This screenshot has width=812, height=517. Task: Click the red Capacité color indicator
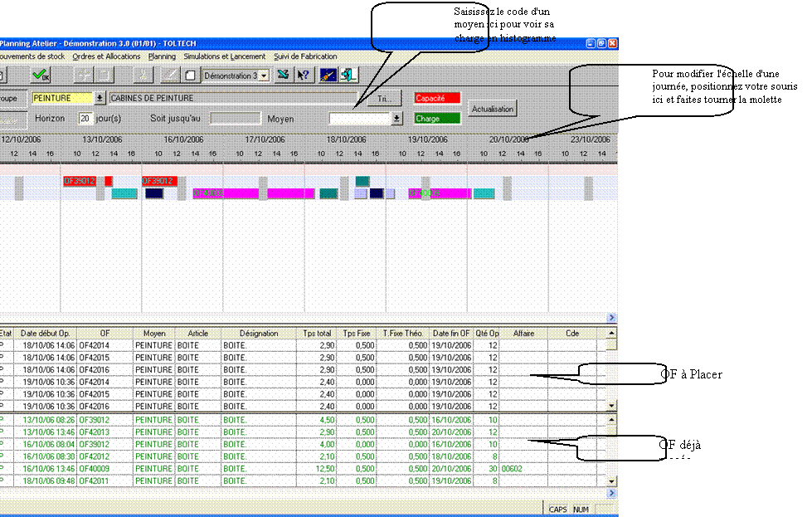coord(437,98)
